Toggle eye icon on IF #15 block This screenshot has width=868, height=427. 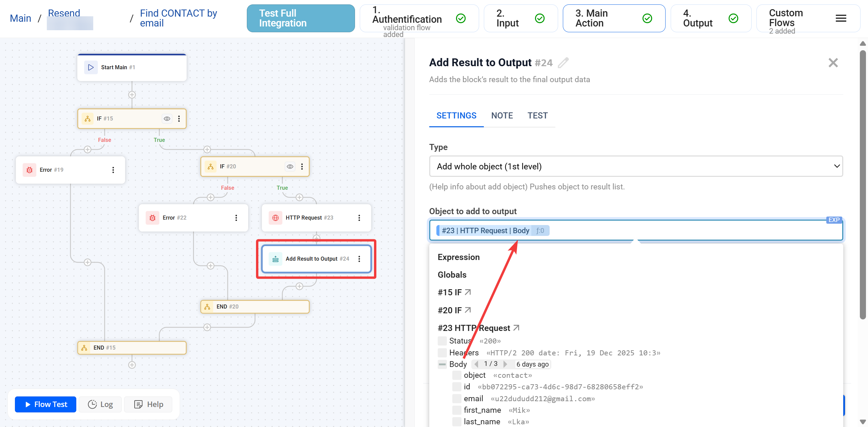(x=167, y=118)
